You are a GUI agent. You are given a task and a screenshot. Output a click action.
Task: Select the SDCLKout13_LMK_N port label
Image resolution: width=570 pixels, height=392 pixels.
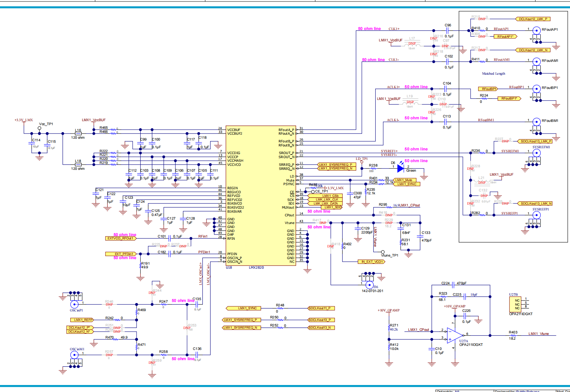[534, 204]
